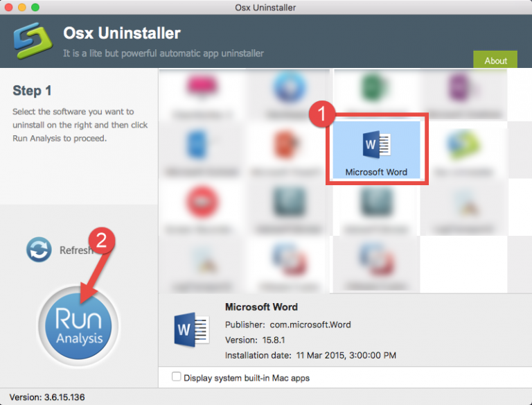
Task: Click the Microsoft Word heading in details
Action: (261, 307)
